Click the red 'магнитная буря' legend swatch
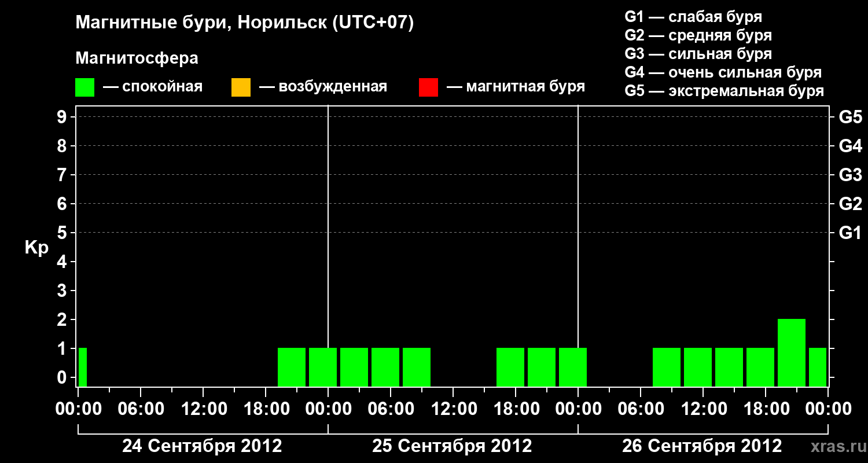The width and height of the screenshot is (868, 463). coord(428,87)
